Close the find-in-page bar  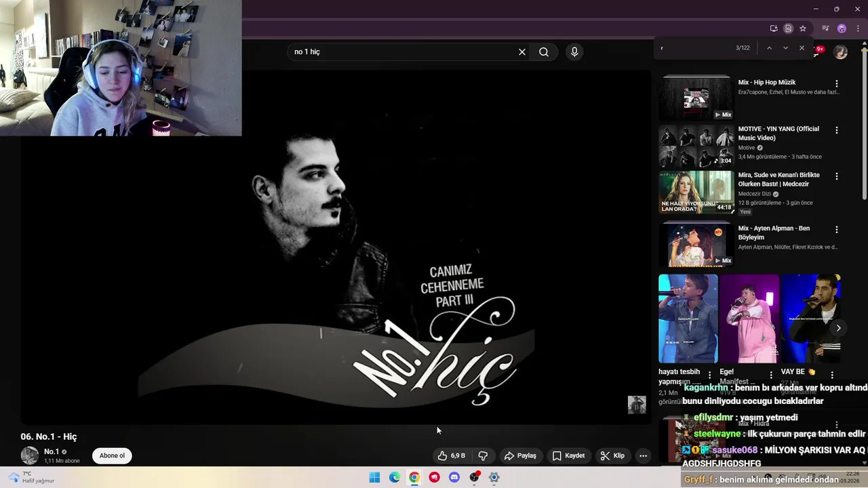(x=802, y=48)
